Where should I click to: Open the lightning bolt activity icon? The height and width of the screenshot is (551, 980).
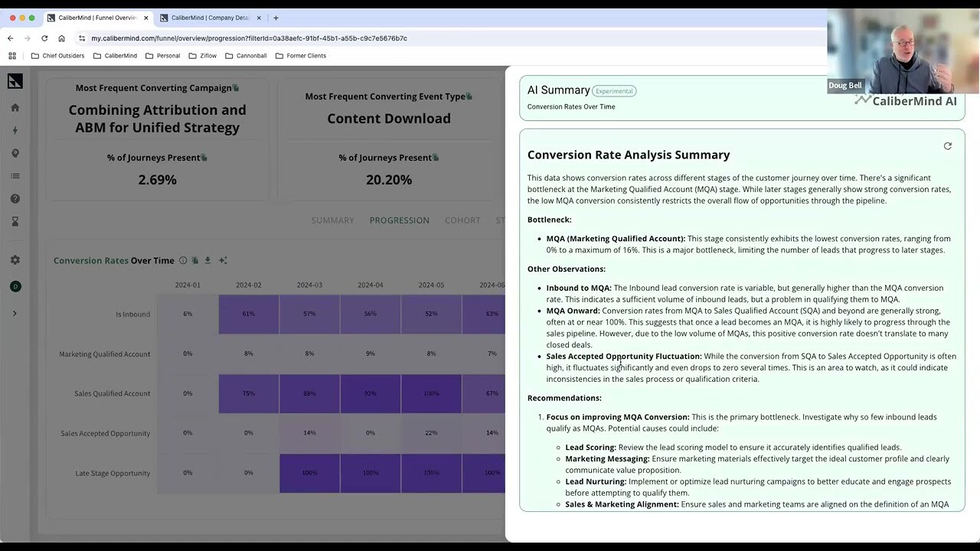(x=15, y=130)
